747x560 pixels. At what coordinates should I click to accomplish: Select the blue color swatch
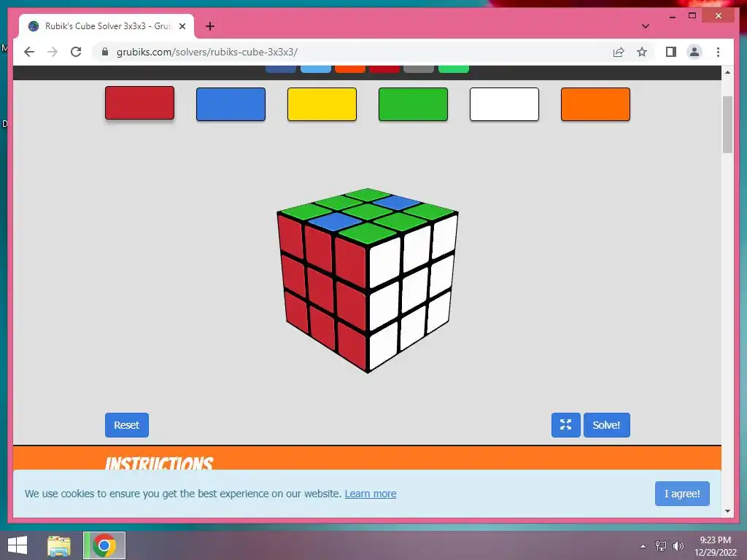click(231, 104)
